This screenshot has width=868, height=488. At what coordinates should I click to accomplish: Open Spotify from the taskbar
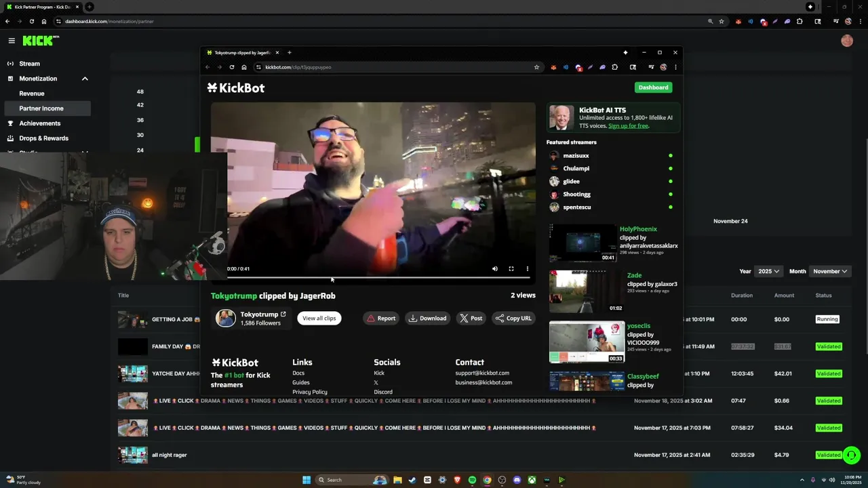pyautogui.click(x=472, y=480)
